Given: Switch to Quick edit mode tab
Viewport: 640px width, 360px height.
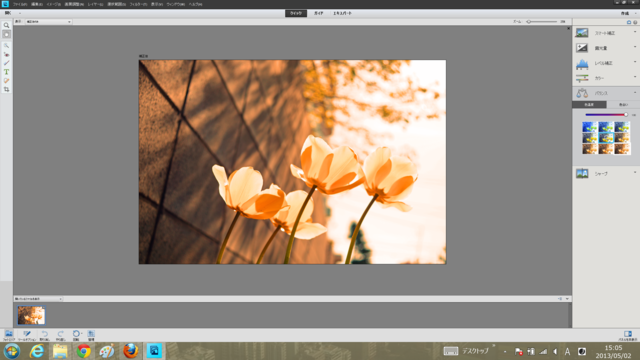Looking at the screenshot, I should coord(296,13).
